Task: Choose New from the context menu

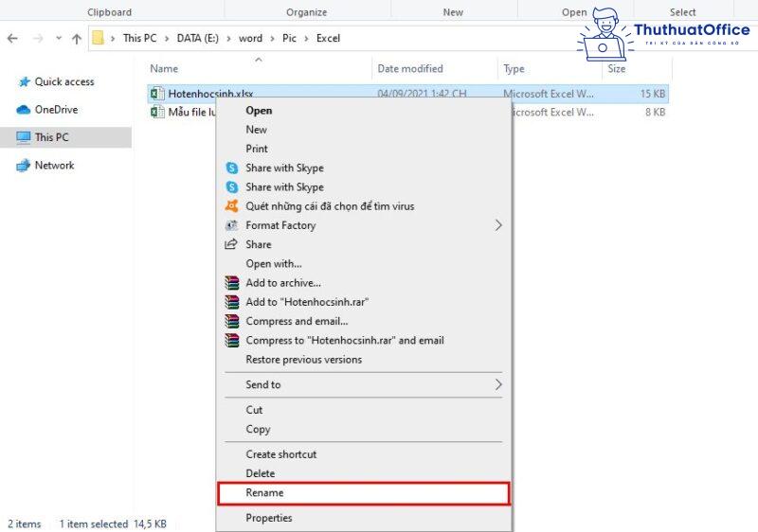Action: (x=256, y=130)
